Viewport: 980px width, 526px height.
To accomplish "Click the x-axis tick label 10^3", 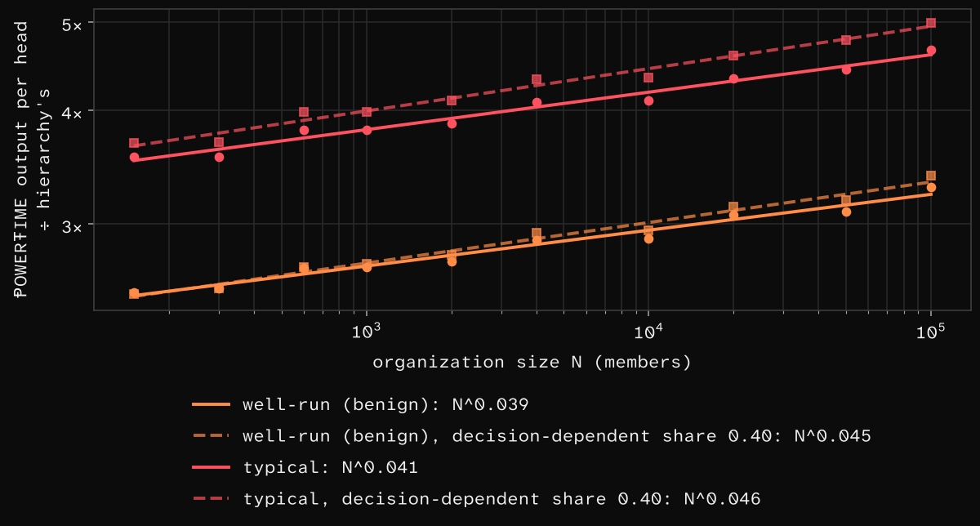I will tap(367, 330).
